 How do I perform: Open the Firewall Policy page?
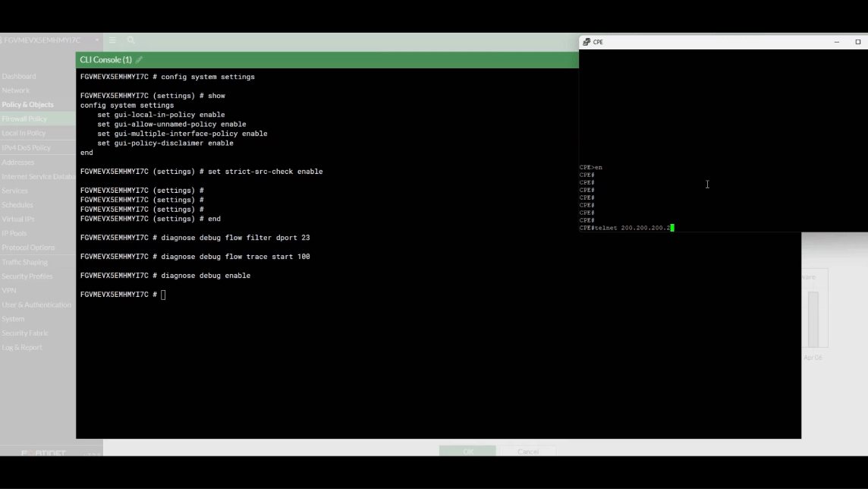[x=25, y=118]
